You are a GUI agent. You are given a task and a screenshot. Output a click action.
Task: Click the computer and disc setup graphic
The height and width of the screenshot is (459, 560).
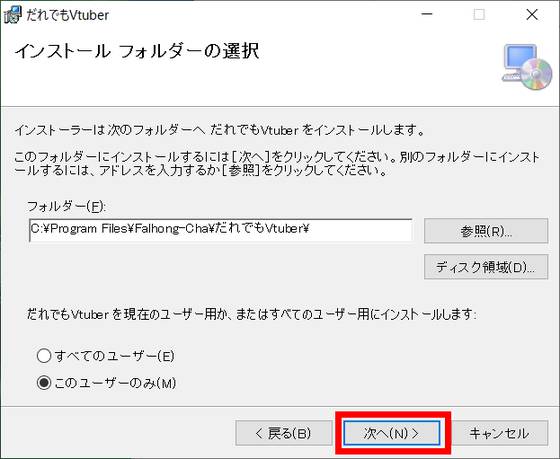point(527,67)
